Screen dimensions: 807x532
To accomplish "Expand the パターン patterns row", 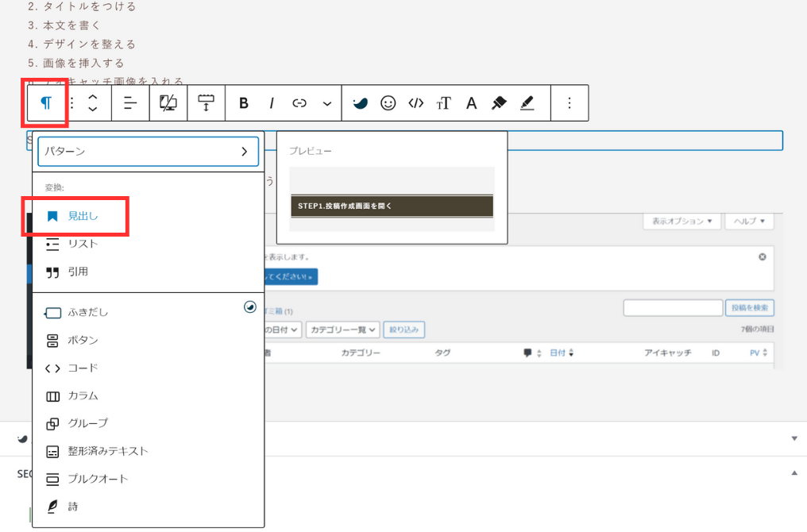I will pyautogui.click(x=148, y=151).
